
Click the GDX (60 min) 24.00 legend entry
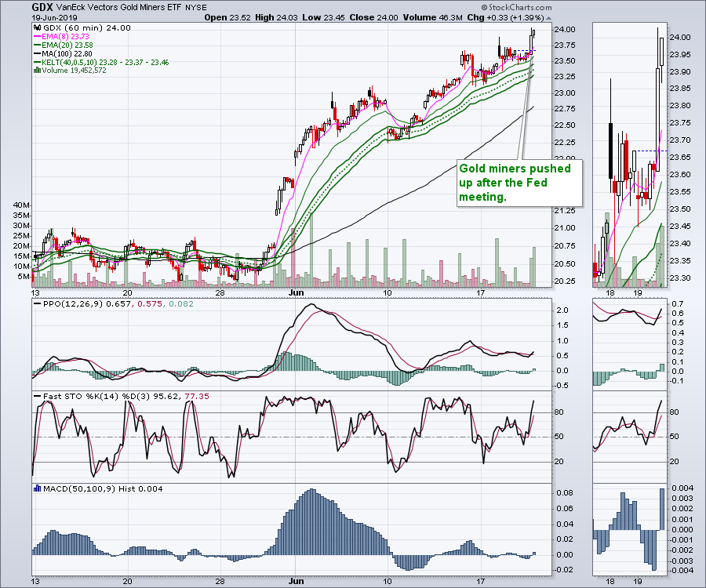tap(86, 28)
